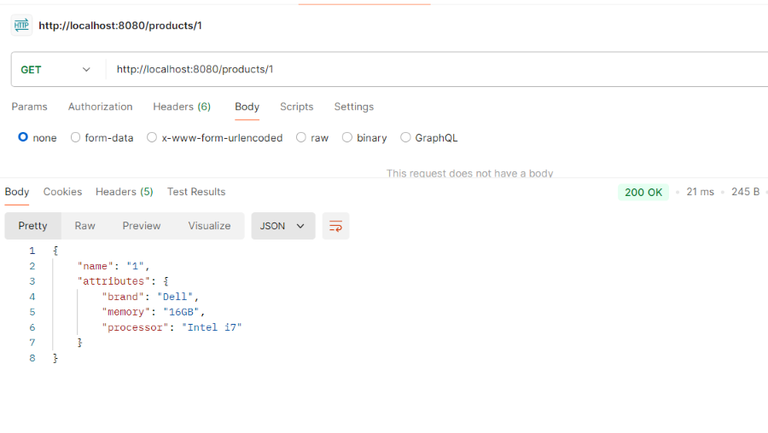This screenshot has width=768, height=433.
Task: Open the request Settings tab
Action: click(353, 107)
